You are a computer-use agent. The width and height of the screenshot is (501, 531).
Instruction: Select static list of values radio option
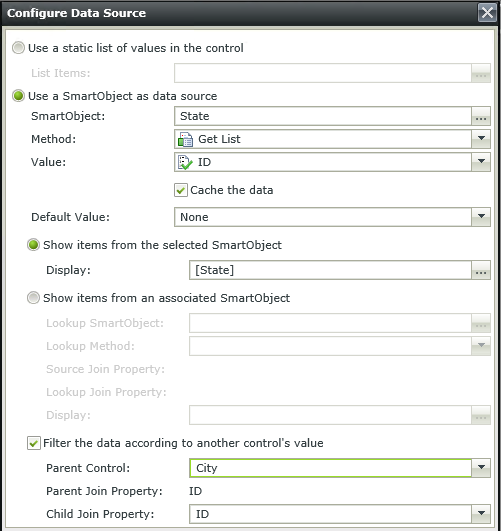[18, 48]
